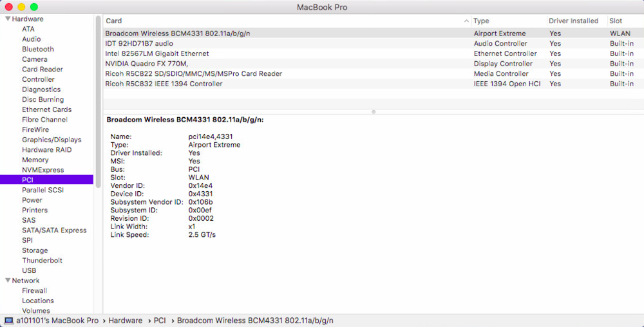Open the NVMExpress category
This screenshot has width=644, height=327.
coord(43,170)
